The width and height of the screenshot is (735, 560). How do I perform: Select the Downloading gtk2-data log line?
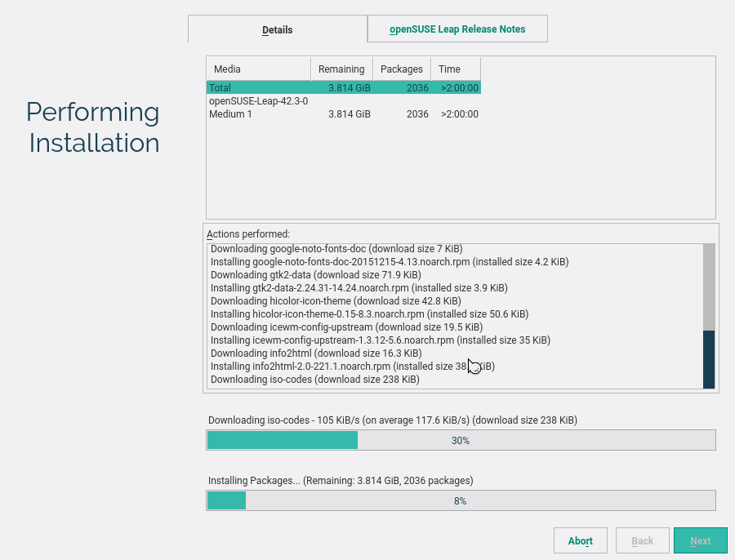[315, 274]
